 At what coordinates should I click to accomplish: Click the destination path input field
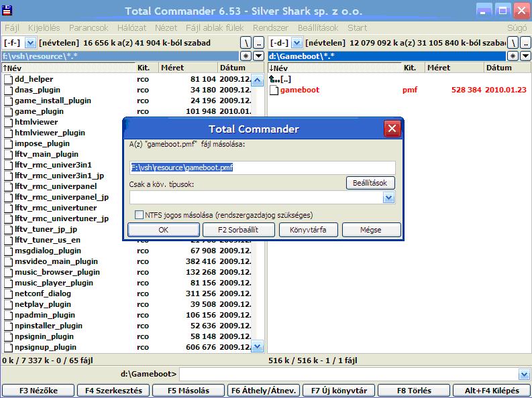pyautogui.click(x=262, y=168)
